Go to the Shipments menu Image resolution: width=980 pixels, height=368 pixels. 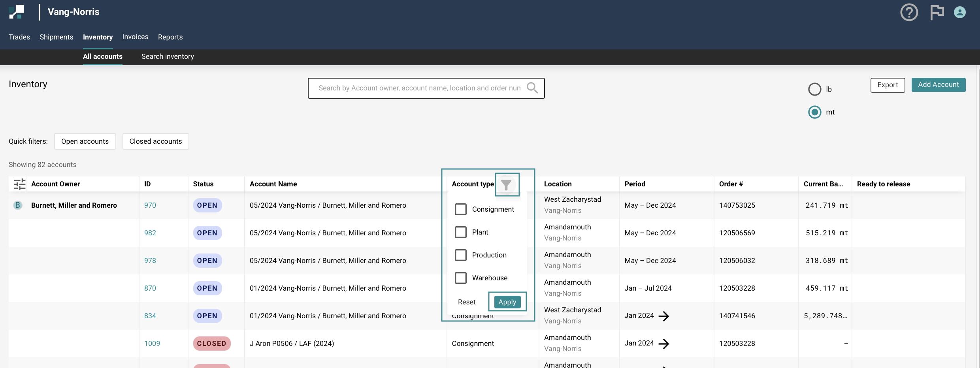pos(57,37)
